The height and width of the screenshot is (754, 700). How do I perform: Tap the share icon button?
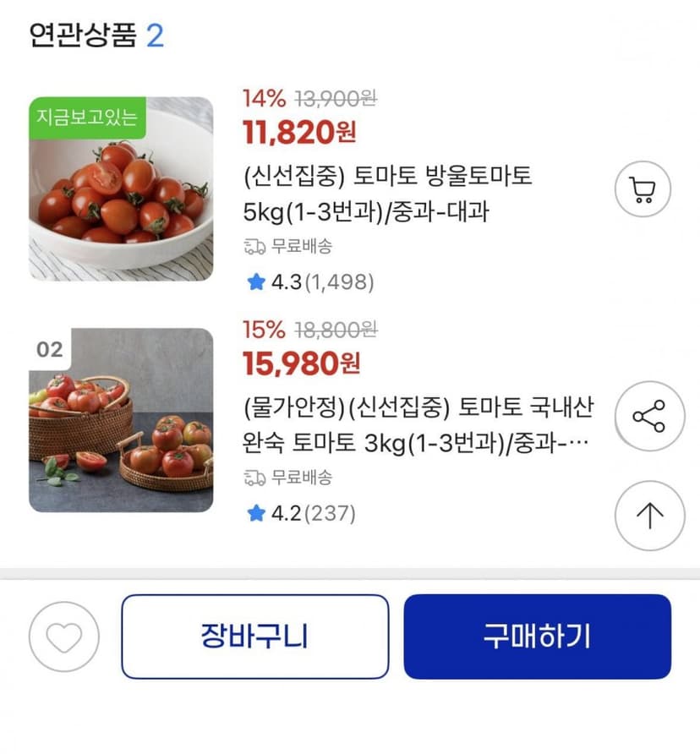click(x=649, y=416)
